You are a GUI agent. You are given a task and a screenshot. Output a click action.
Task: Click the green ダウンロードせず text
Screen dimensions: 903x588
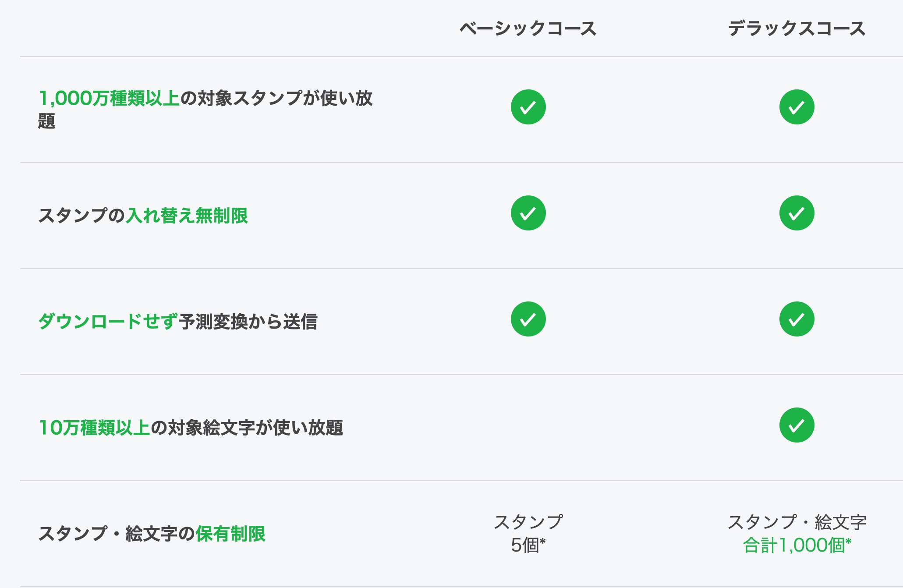coord(108,322)
